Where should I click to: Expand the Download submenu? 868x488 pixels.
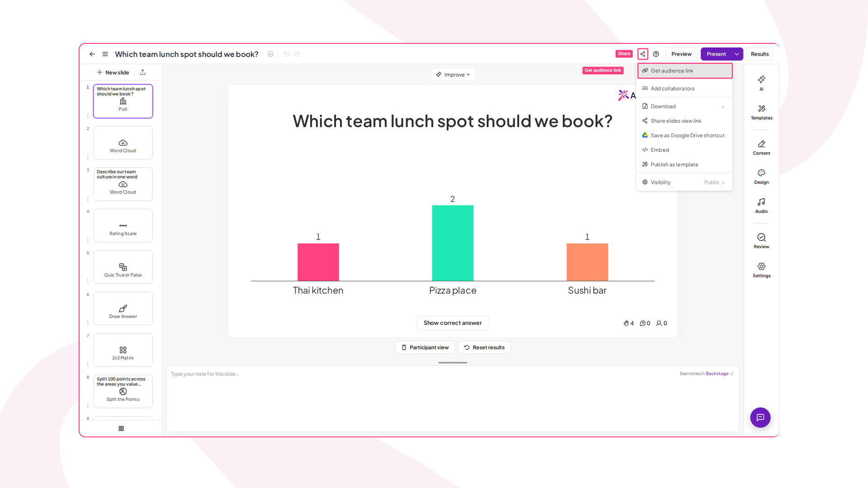684,107
